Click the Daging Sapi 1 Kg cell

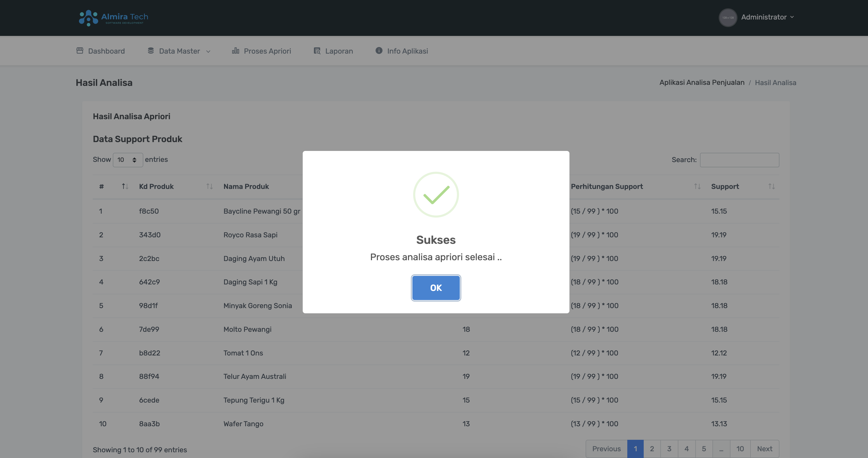click(x=250, y=282)
